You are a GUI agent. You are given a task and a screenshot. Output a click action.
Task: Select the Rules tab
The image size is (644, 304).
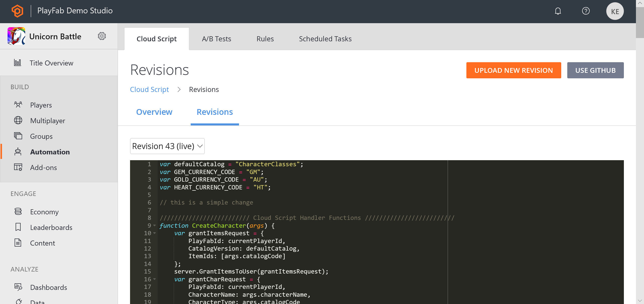(x=265, y=39)
